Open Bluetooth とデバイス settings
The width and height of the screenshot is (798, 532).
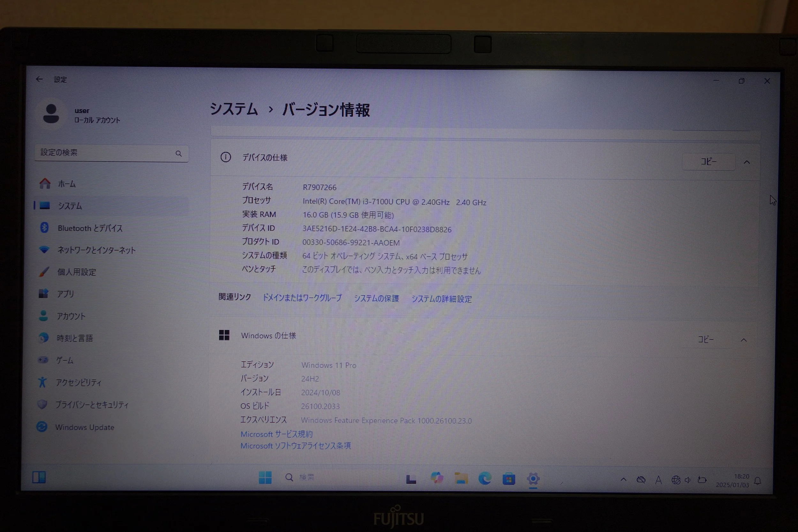click(90, 228)
